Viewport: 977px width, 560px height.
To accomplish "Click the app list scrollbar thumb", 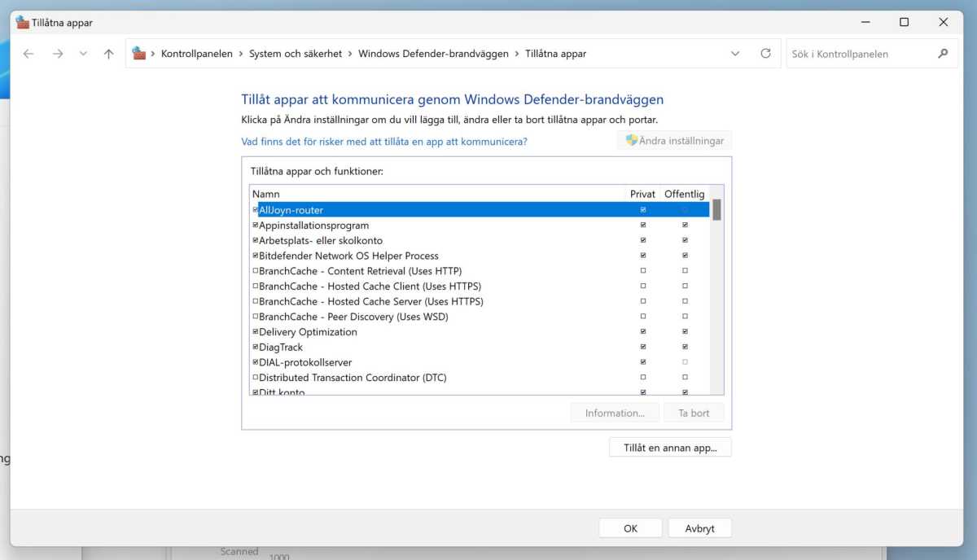I will coord(716,210).
